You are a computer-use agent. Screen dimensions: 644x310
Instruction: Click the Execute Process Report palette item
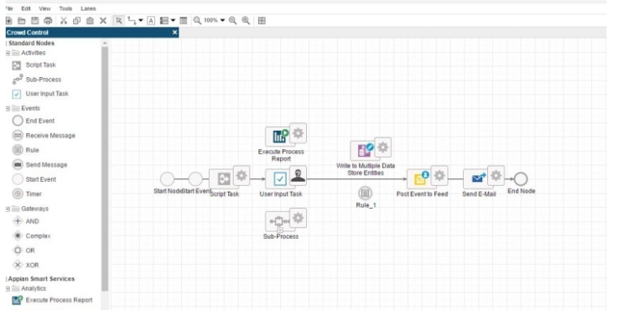[52, 300]
